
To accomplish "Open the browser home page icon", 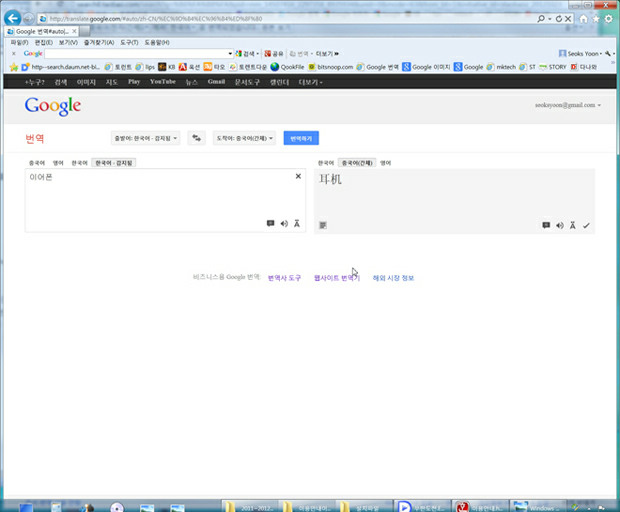I will coord(583,19).
